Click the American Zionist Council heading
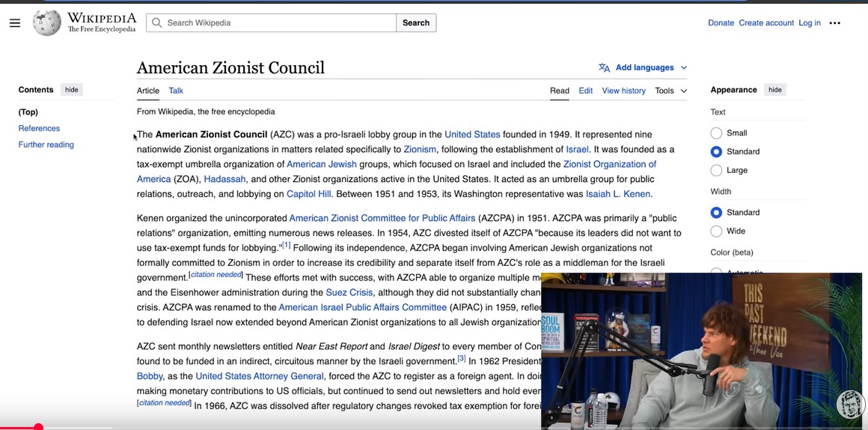This screenshot has width=868, height=430. point(230,68)
